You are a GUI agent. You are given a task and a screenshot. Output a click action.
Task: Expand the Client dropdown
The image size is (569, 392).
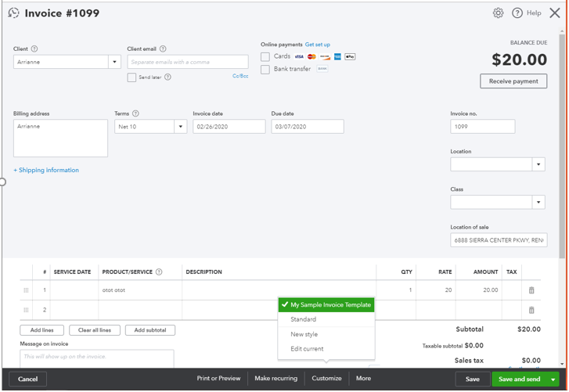pos(114,62)
